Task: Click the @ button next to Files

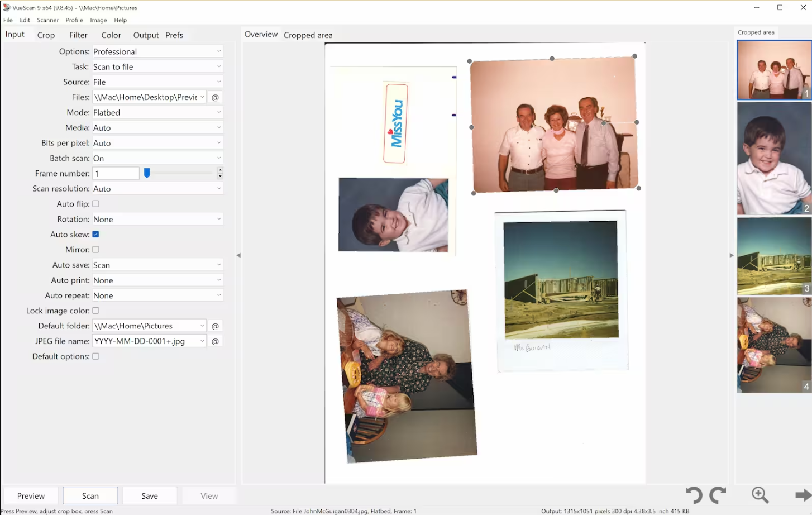Action: coord(215,97)
